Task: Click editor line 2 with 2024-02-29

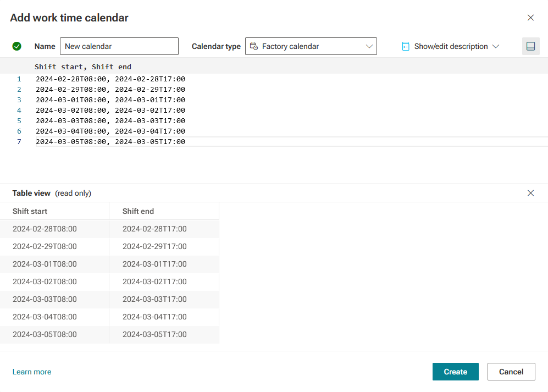Action: click(110, 90)
